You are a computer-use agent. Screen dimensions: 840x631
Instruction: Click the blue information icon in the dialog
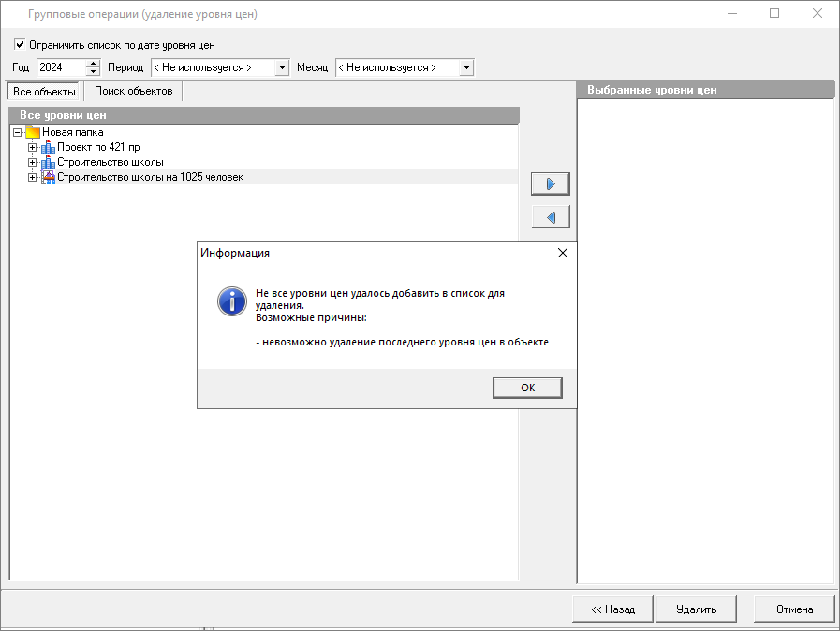tap(230, 301)
